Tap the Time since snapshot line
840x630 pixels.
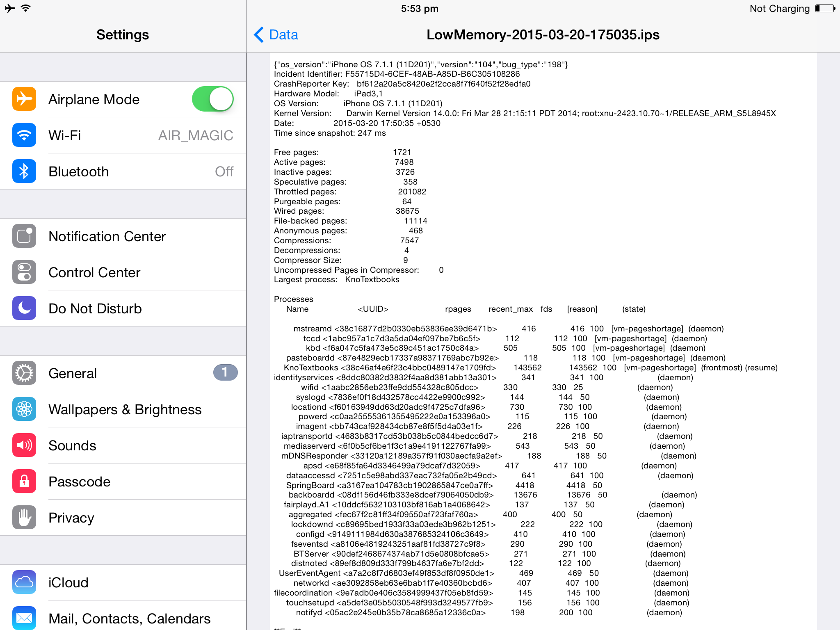click(330, 133)
